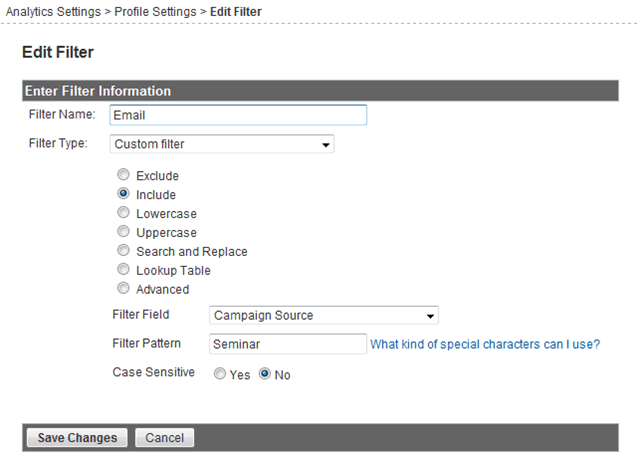Viewport: 640px width, 460px height.
Task: Click the Campaign Source dropdown arrow
Action: coord(430,316)
